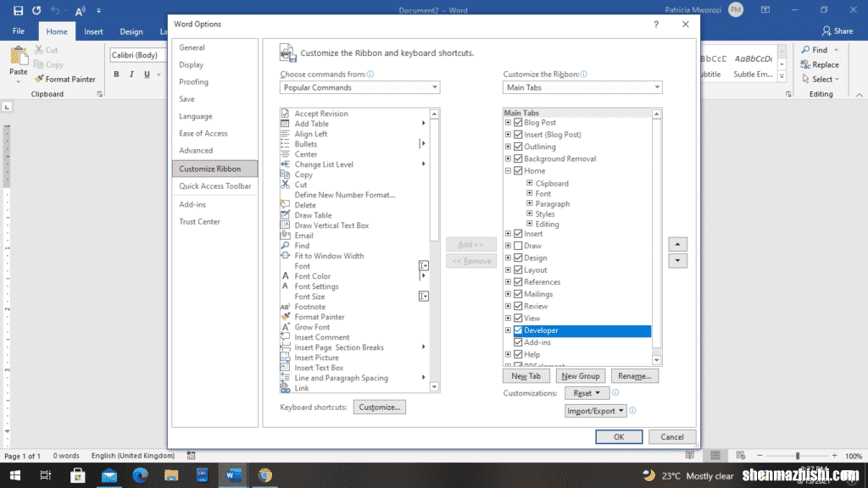Expand the Clipboard group node
This screenshot has height=488, width=868.
coord(529,183)
